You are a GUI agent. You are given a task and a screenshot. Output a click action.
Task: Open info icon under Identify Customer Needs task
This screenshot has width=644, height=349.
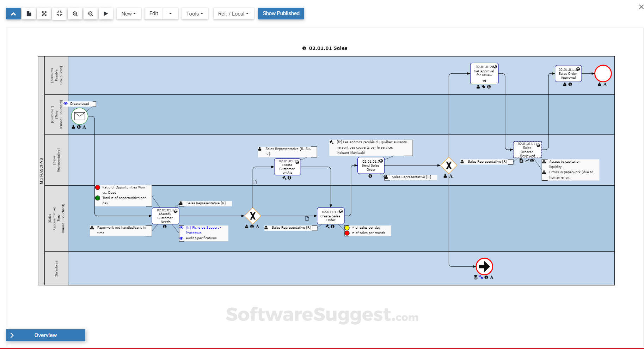pos(165,227)
